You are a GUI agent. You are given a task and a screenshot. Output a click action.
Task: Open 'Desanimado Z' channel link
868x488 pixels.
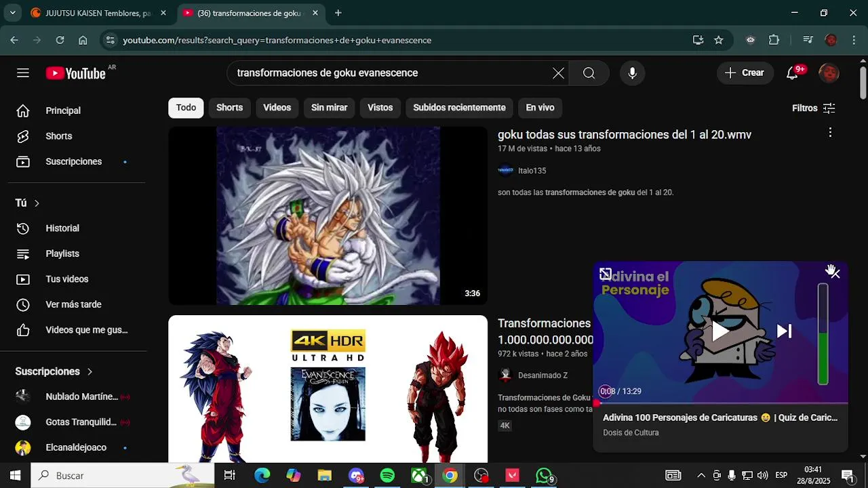pyautogui.click(x=542, y=375)
